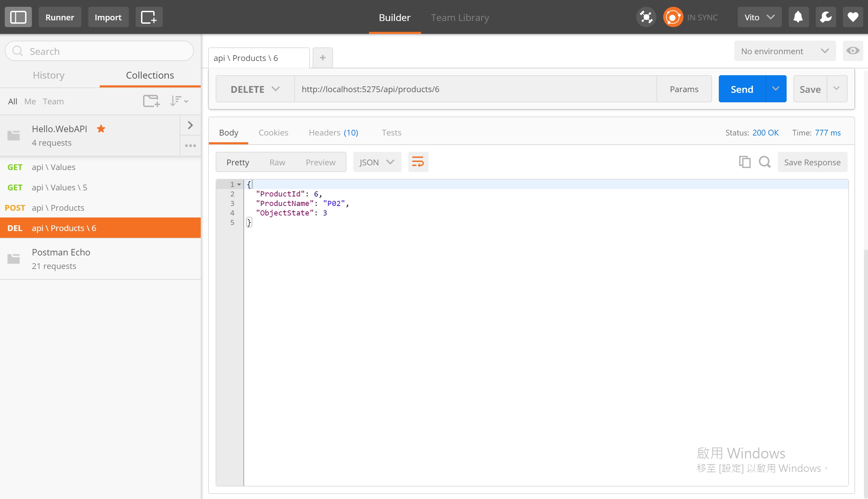Click the 777 ms time value
This screenshot has width=868, height=499.
click(828, 133)
